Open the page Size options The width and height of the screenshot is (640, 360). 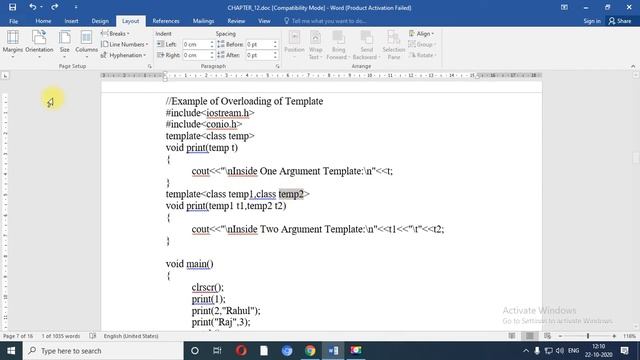click(64, 44)
